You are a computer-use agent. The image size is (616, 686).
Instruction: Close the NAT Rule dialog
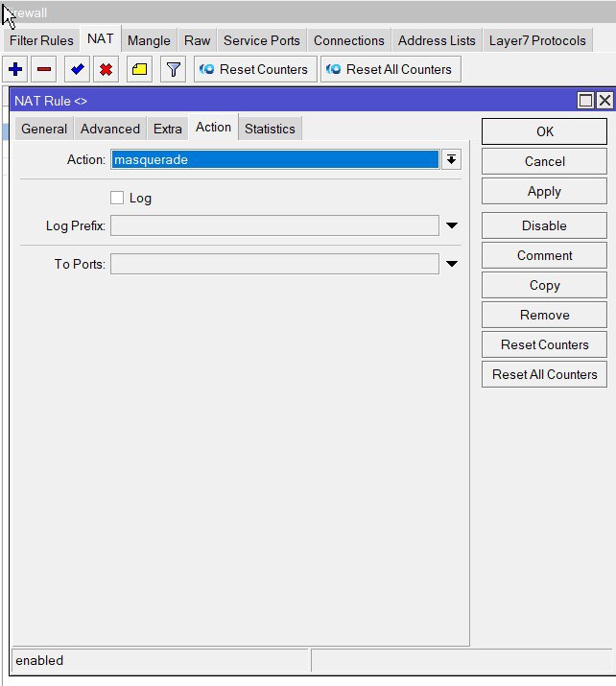pyautogui.click(x=604, y=101)
